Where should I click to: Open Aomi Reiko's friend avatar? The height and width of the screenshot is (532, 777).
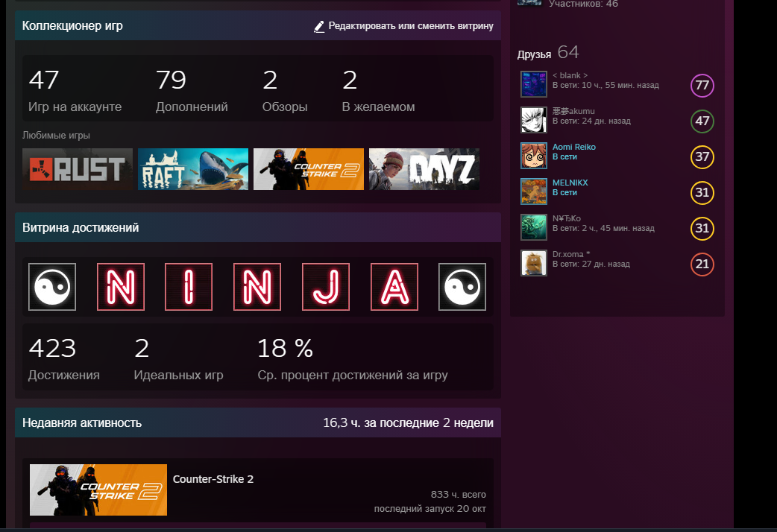pyautogui.click(x=534, y=156)
